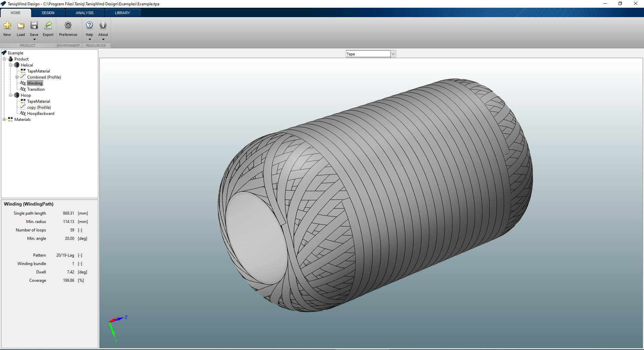Click the Help question mark icon
This screenshot has height=350, width=644.
click(90, 25)
